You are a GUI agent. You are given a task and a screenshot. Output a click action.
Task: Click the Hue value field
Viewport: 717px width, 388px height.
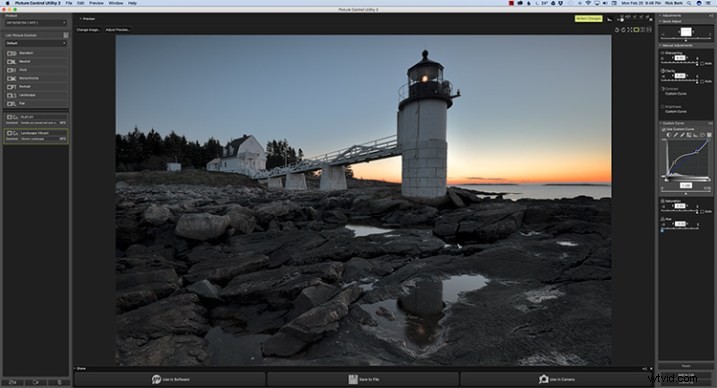point(680,224)
